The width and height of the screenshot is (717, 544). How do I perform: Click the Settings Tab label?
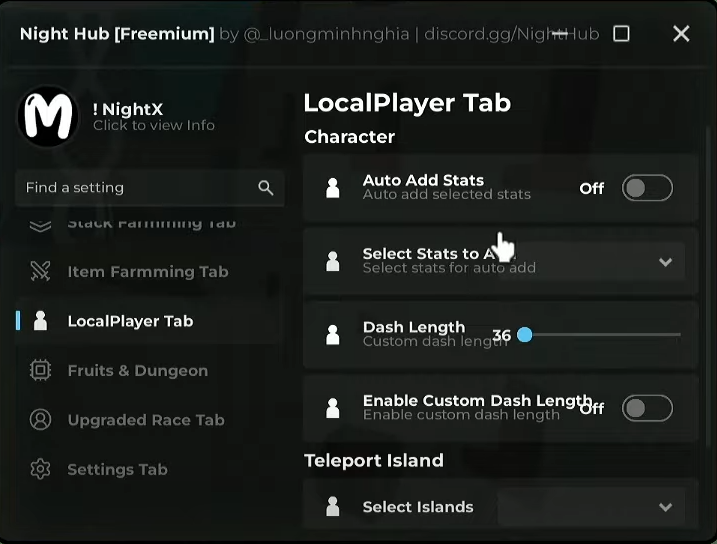(x=117, y=469)
